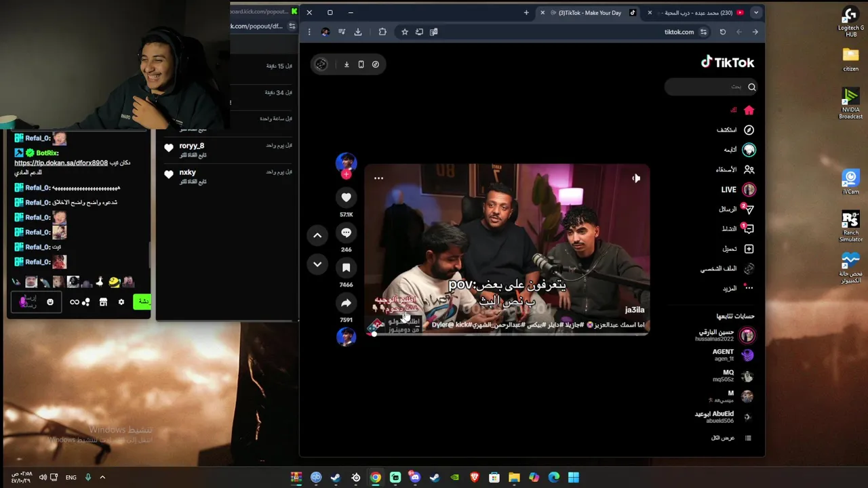This screenshot has height=488, width=868.
Task: Expand the browser tab search dropdown
Action: click(755, 12)
